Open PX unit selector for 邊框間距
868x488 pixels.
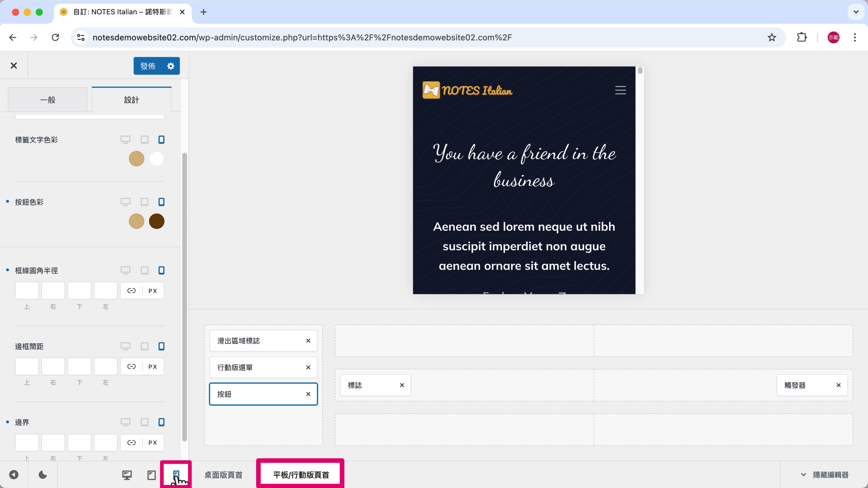[x=153, y=366]
